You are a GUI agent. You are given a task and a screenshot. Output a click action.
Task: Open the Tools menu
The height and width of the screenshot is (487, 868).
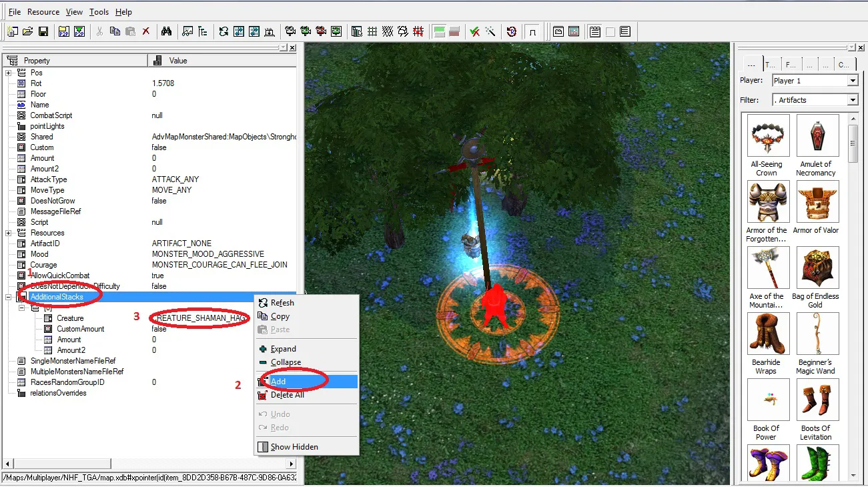[99, 12]
